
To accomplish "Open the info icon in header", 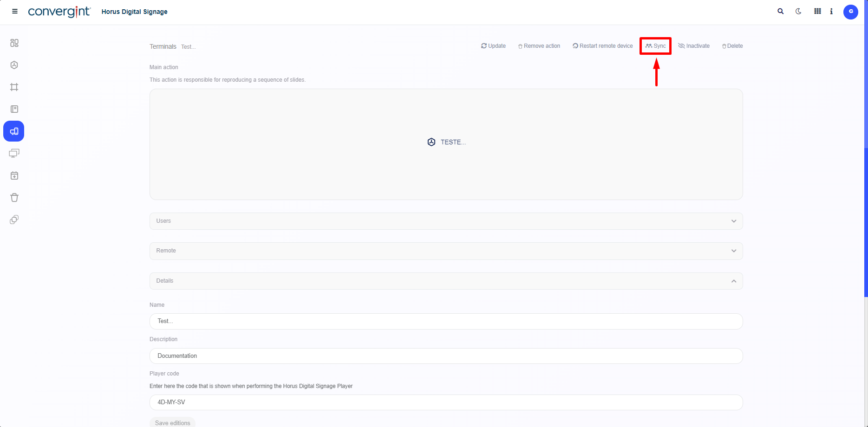I will point(831,12).
